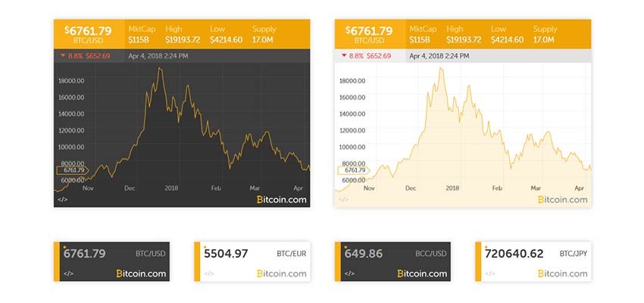The width and height of the screenshot is (644, 303).
Task: Click red down arrow on dark chart
Action: pos(61,55)
